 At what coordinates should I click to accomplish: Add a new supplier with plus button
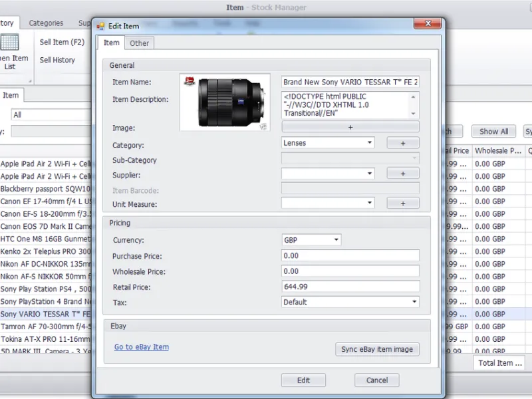coord(403,174)
